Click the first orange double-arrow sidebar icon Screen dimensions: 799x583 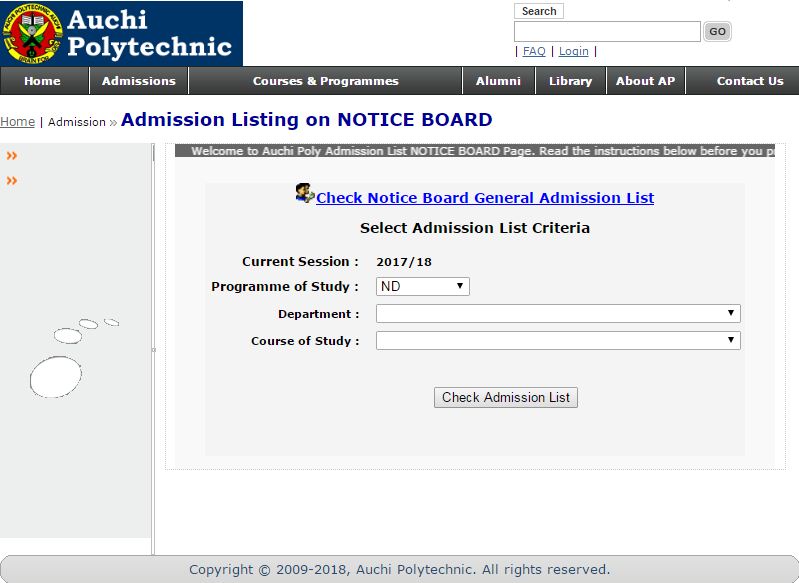click(x=12, y=155)
